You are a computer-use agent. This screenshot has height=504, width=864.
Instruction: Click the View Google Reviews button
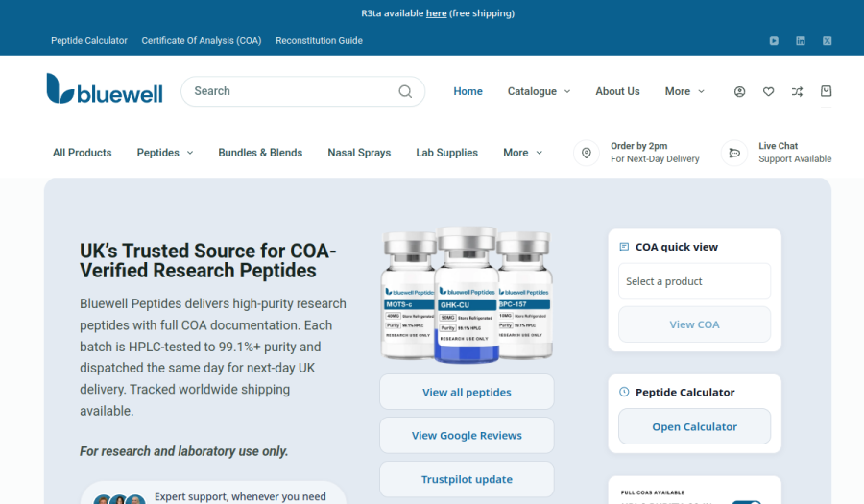(467, 435)
